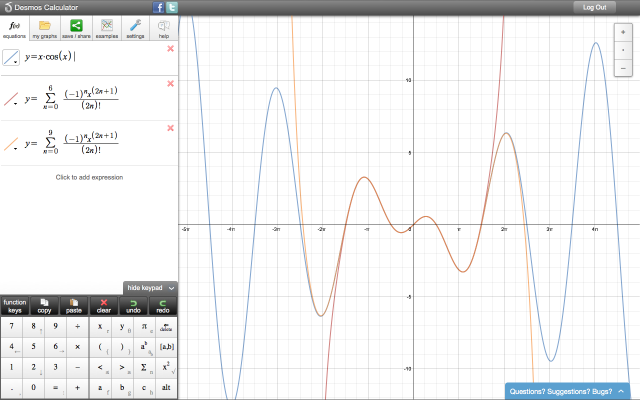Collapse keypad with hide keypad tab
This screenshot has width=640, height=400.
150,288
